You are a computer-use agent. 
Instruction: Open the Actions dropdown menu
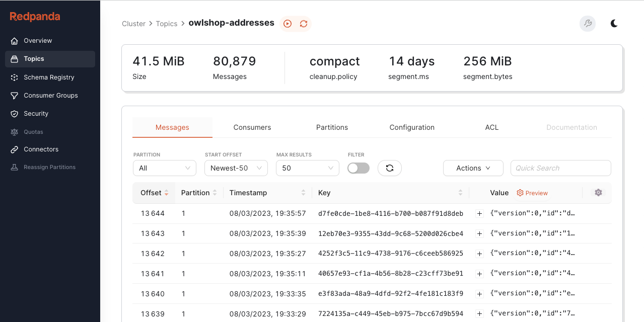[472, 168]
